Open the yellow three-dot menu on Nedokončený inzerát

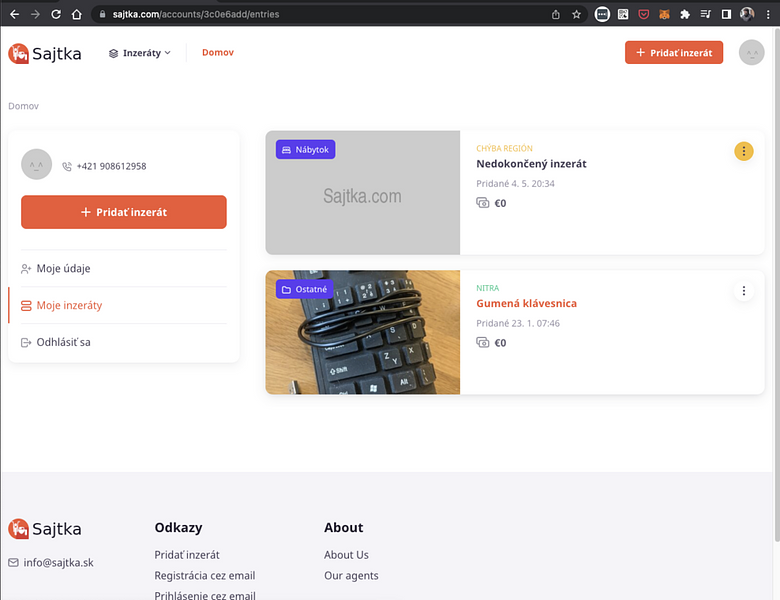744,151
